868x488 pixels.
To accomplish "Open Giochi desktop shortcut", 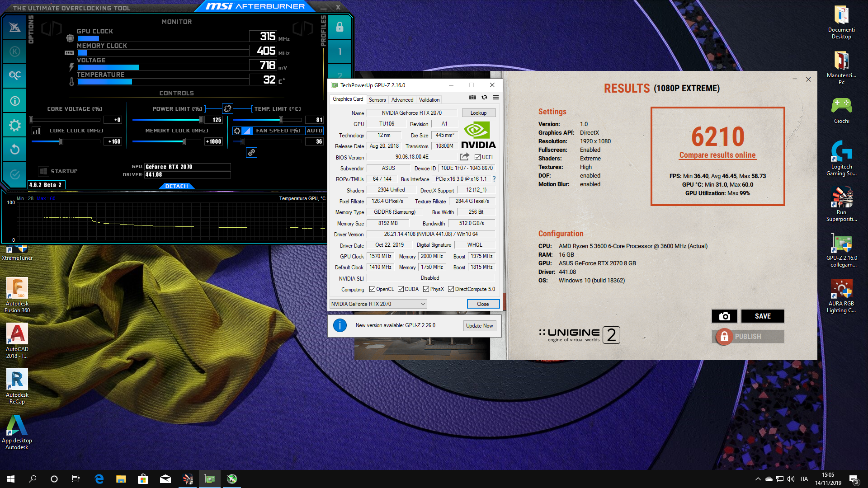I will coord(841,111).
